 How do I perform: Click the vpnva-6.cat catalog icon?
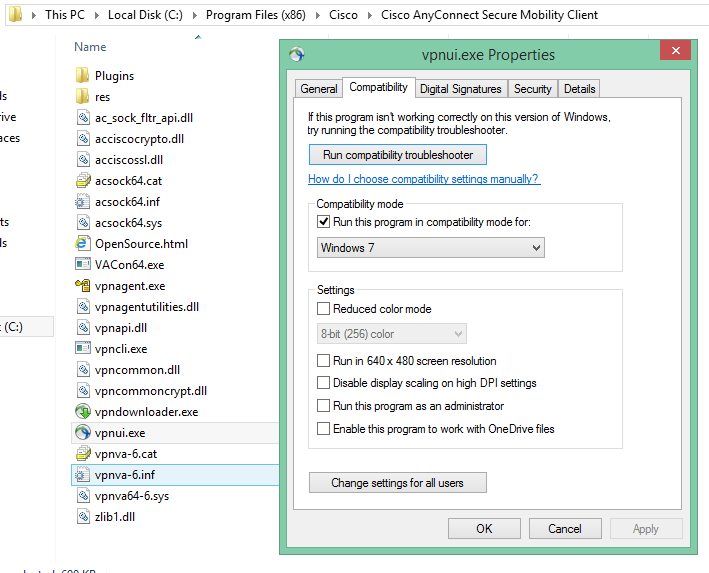click(x=82, y=454)
